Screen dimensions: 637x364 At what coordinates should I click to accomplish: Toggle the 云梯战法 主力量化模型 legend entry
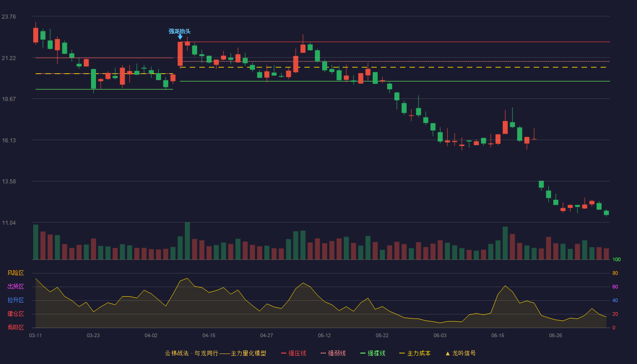215,353
